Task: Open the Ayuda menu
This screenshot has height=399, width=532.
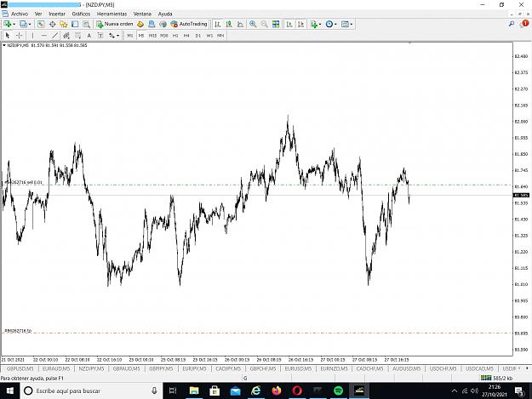Action: tap(165, 14)
